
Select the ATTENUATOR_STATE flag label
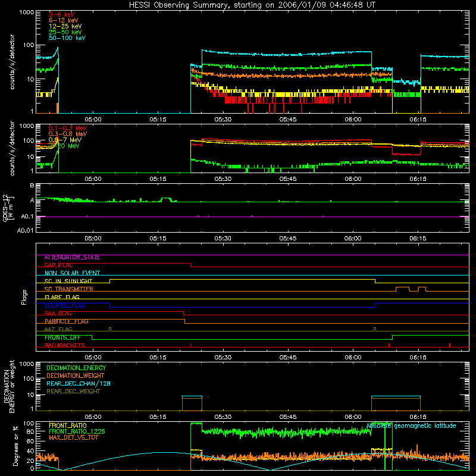tap(72, 258)
